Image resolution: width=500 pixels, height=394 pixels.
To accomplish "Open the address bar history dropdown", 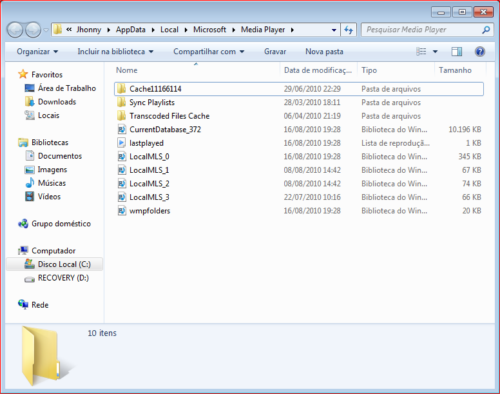I will tap(334, 30).
